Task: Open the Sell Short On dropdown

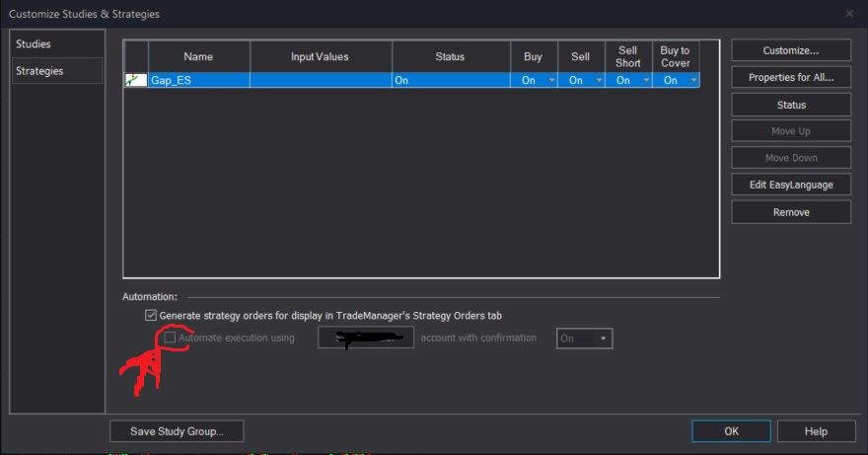Action: click(646, 80)
